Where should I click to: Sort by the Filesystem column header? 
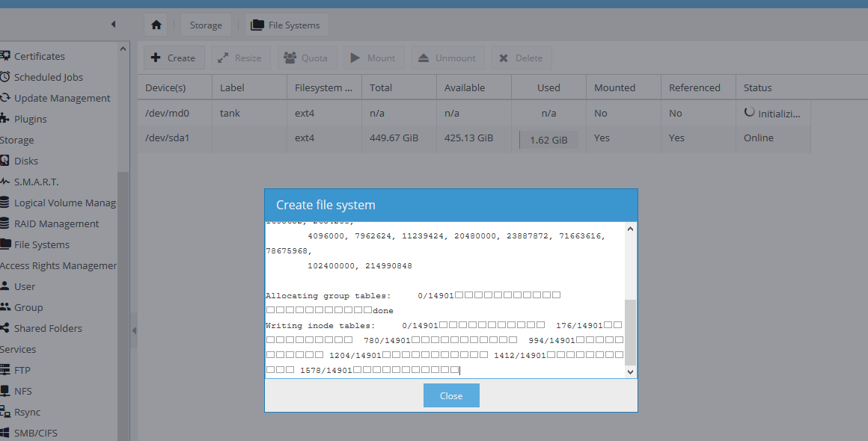tap(323, 87)
